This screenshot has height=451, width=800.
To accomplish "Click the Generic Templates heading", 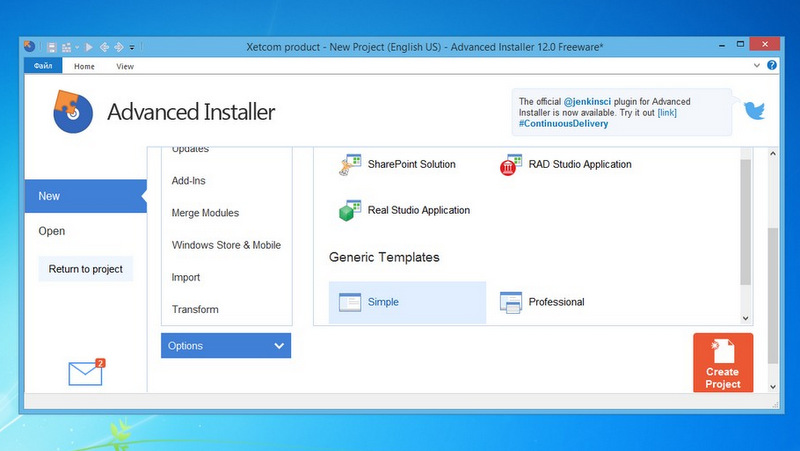I will click(384, 257).
